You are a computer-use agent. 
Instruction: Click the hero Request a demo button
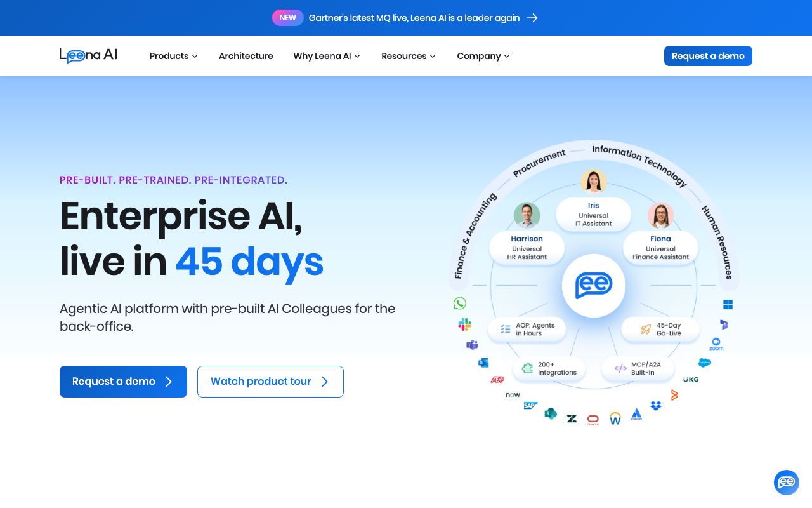tap(123, 382)
